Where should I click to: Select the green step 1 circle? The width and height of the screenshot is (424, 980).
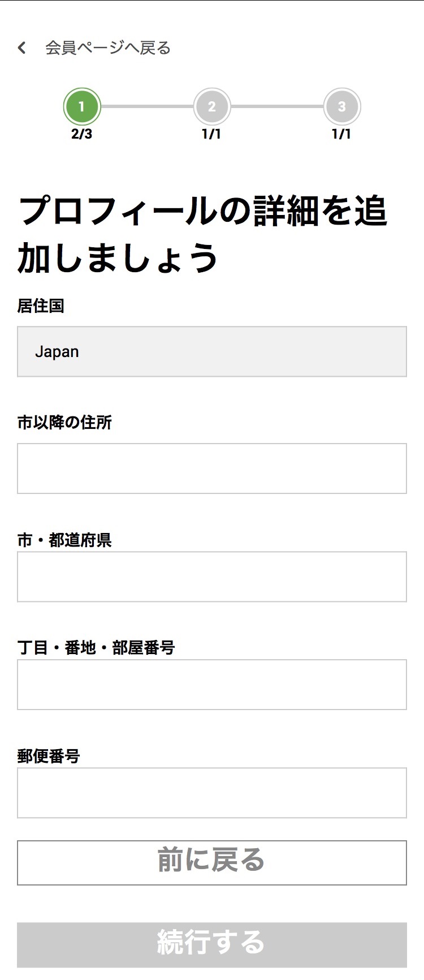82,106
